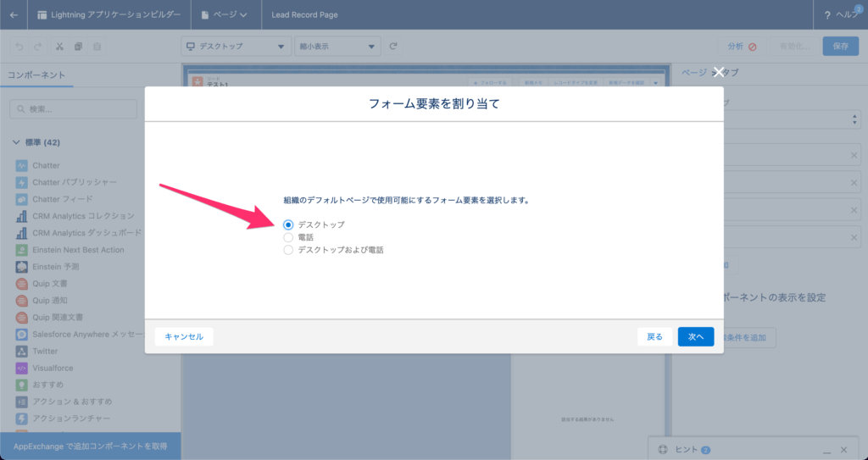
Task: Click the キャンセル button in the dialog
Action: [x=184, y=336]
